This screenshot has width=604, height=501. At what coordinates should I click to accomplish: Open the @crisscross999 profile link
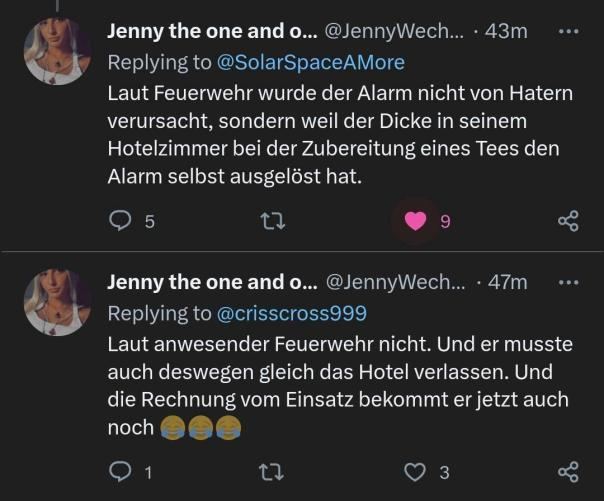[292, 313]
